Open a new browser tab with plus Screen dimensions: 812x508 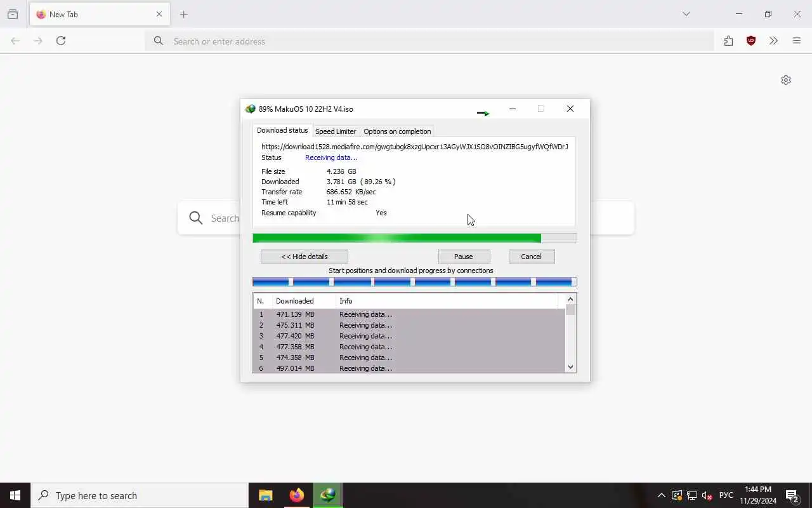[x=184, y=14]
